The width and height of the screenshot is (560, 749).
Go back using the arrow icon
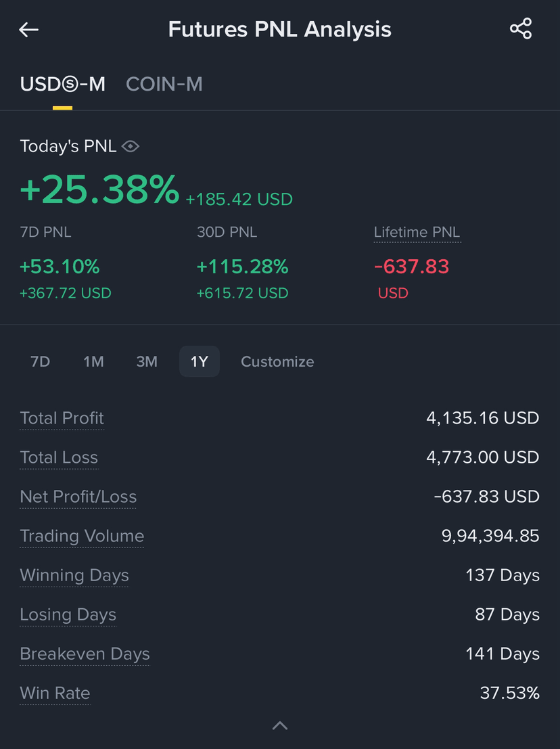(28, 30)
